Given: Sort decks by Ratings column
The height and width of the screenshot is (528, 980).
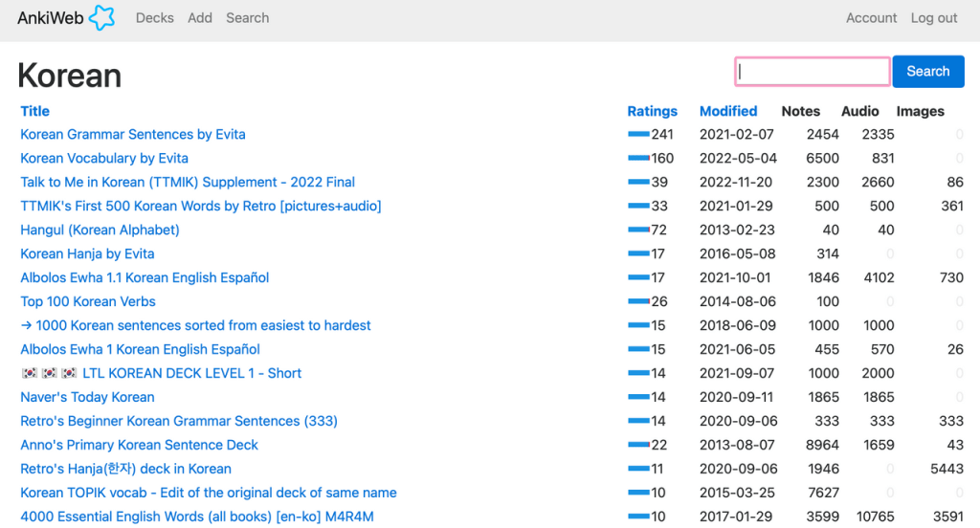Looking at the screenshot, I should point(652,111).
